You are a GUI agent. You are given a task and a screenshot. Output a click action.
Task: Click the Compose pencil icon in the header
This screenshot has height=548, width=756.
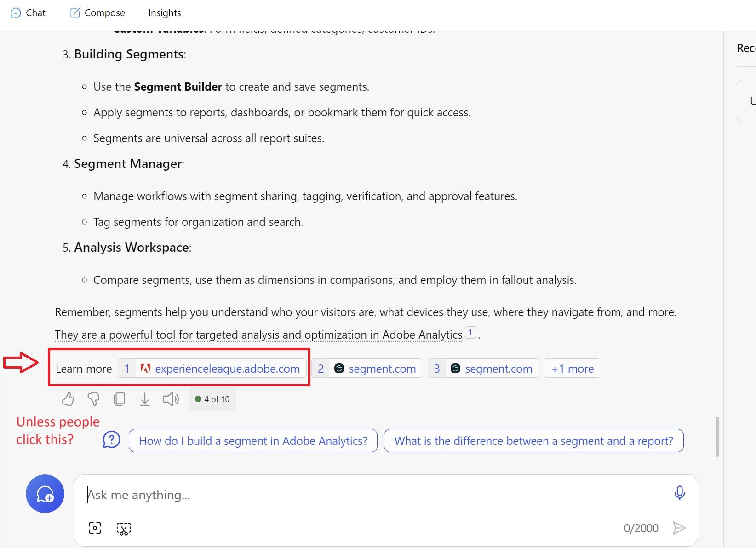[75, 12]
